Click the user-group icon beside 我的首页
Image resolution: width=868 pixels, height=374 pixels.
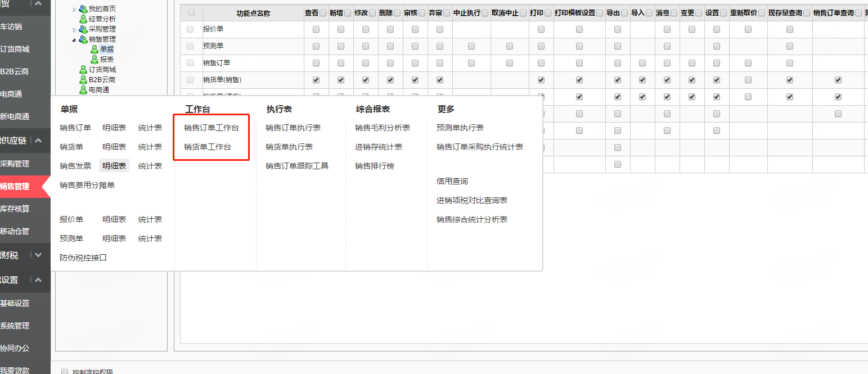tap(83, 9)
